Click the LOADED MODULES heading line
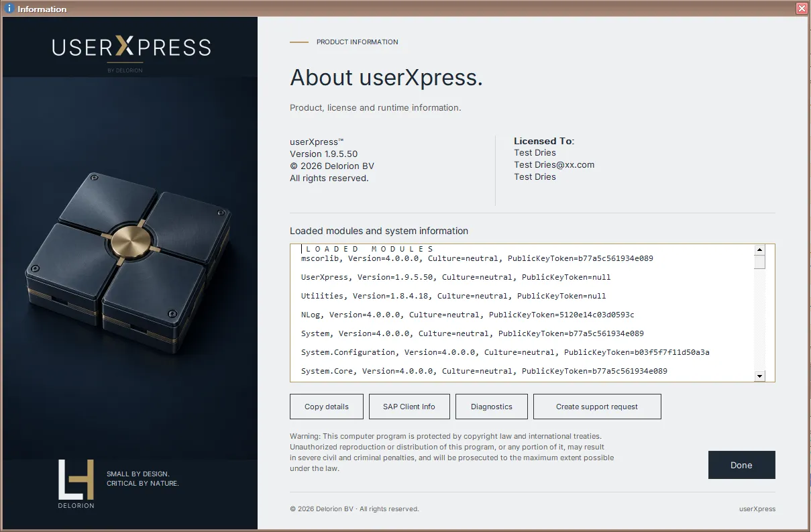Image resolution: width=811 pixels, height=532 pixels. coord(370,249)
